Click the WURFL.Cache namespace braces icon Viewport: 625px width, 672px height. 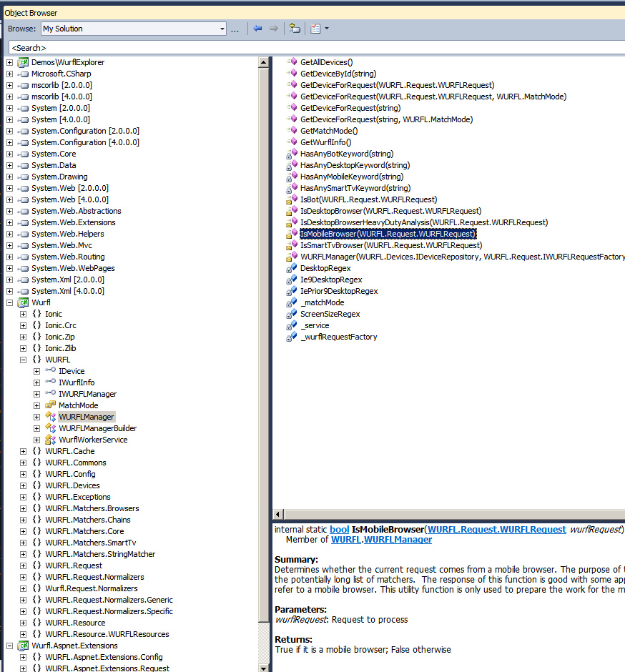point(37,451)
